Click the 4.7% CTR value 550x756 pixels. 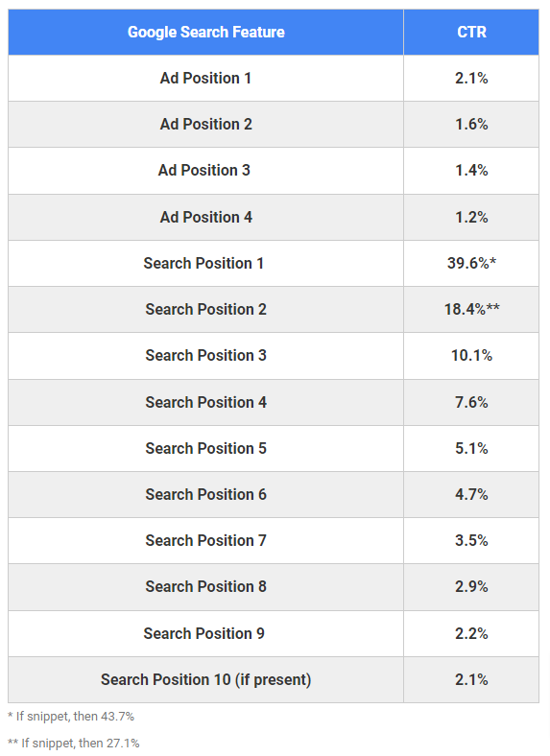(471, 494)
